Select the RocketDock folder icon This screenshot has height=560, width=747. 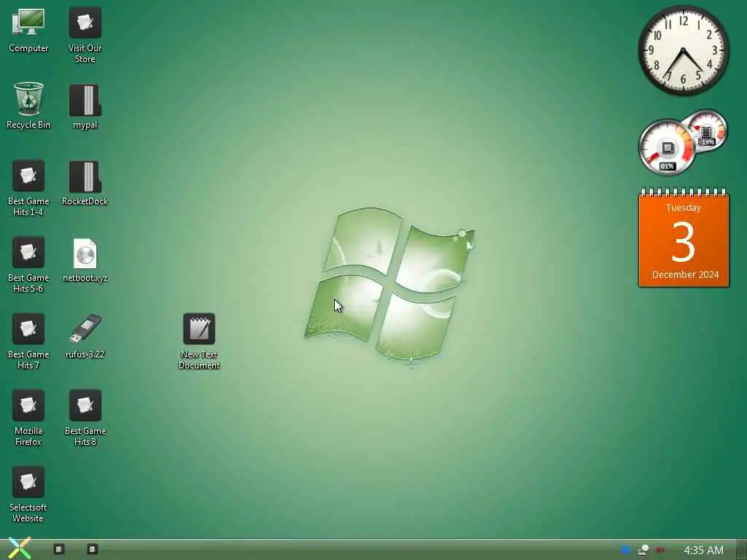85,183
